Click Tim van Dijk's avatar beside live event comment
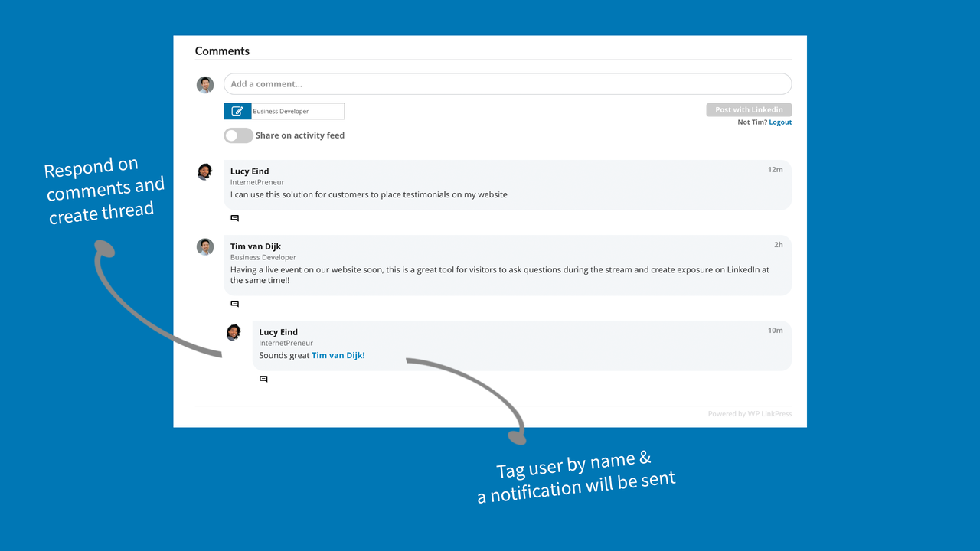980x551 pixels. [204, 246]
